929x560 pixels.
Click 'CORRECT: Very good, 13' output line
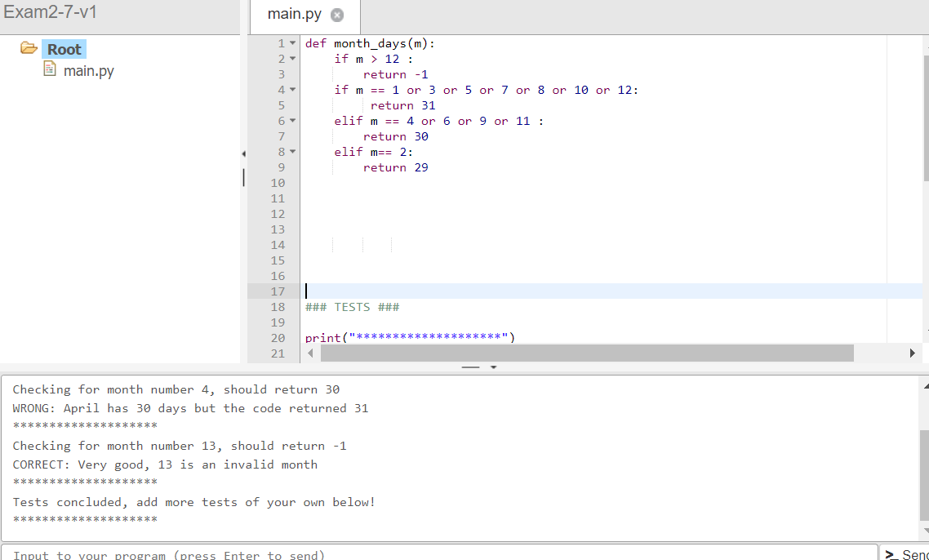[x=165, y=464]
